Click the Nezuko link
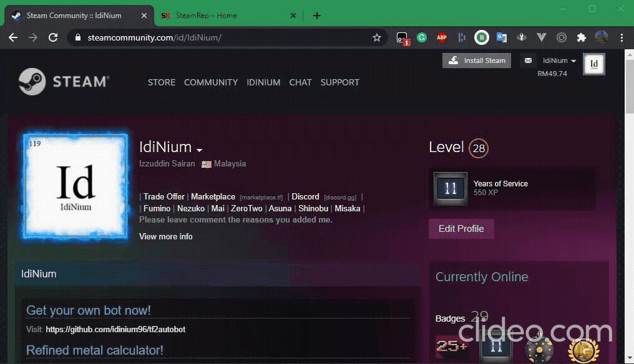Image resolution: width=634 pixels, height=364 pixels. pyautogui.click(x=191, y=208)
